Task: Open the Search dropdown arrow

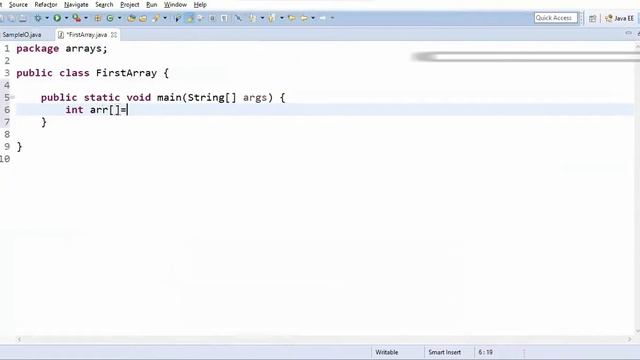Action: tap(165, 18)
